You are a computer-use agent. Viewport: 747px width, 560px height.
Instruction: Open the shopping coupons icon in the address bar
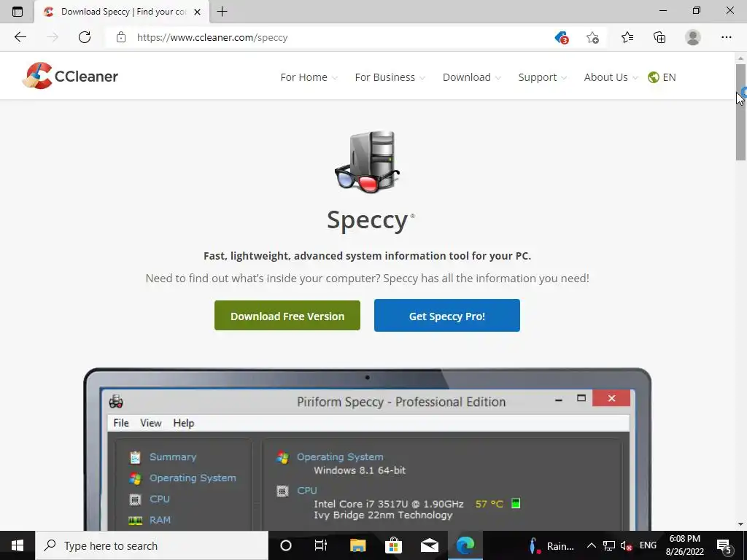562,37
